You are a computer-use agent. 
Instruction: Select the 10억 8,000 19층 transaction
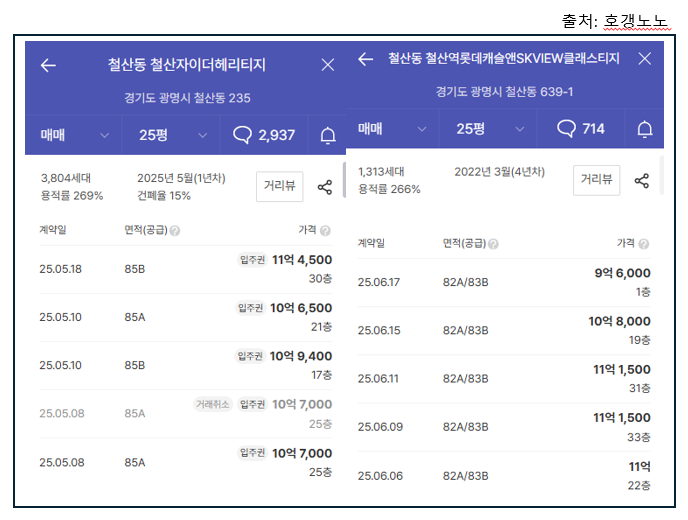coord(504,330)
